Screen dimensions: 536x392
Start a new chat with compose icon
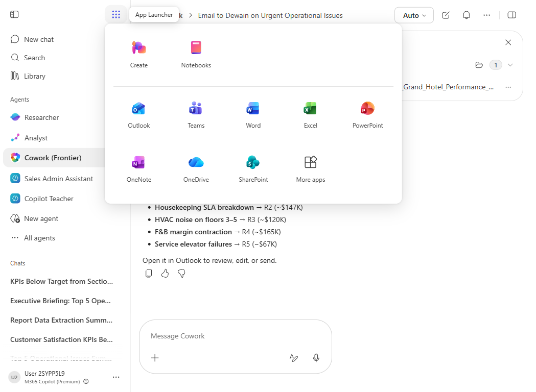click(x=446, y=15)
